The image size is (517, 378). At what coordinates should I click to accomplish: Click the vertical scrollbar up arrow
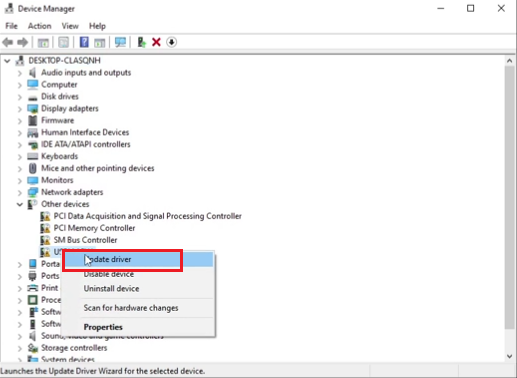[509, 61]
